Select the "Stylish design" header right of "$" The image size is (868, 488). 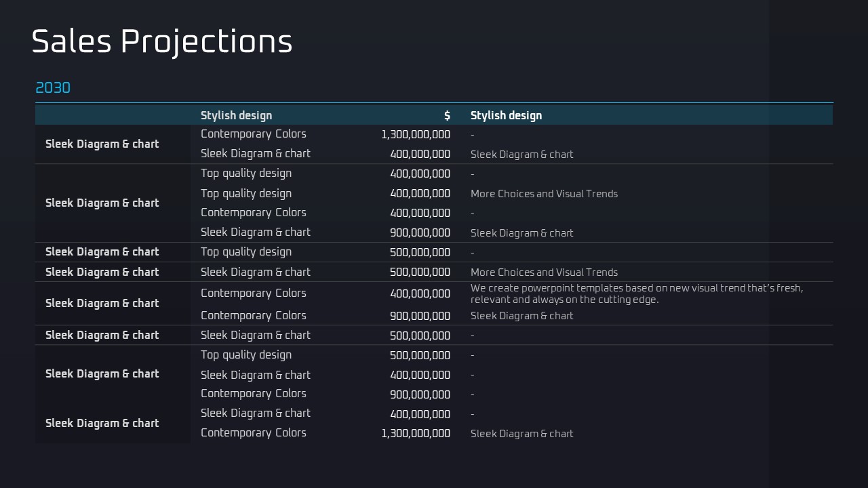tap(506, 115)
